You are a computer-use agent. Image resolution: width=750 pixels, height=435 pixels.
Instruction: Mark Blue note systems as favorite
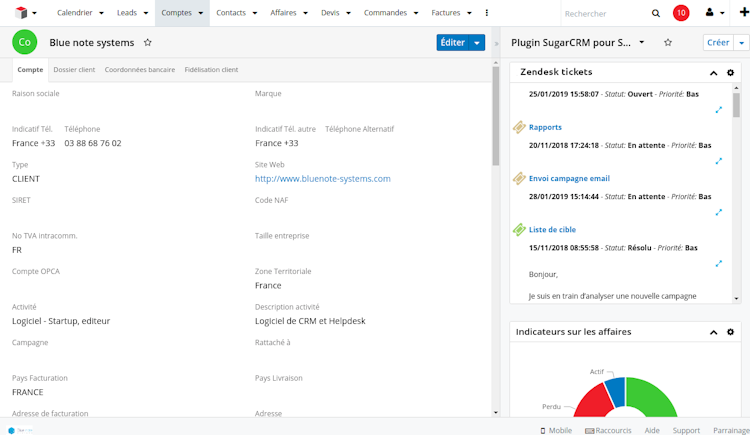pos(148,43)
